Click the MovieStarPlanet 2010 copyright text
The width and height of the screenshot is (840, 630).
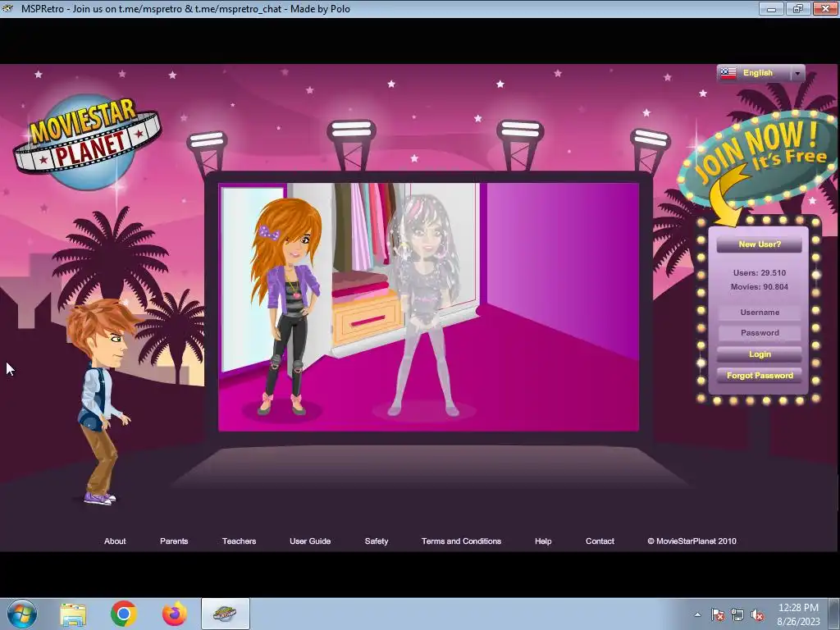click(692, 541)
